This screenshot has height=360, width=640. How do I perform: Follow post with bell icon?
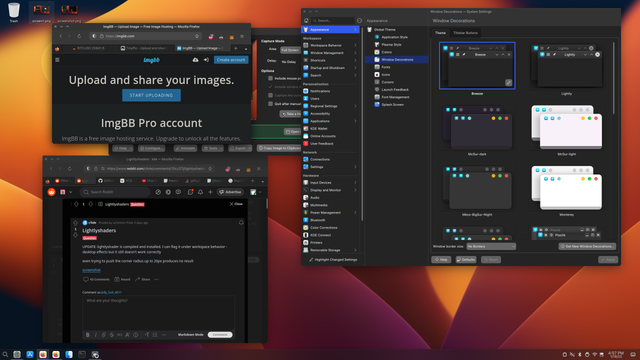(x=241, y=223)
